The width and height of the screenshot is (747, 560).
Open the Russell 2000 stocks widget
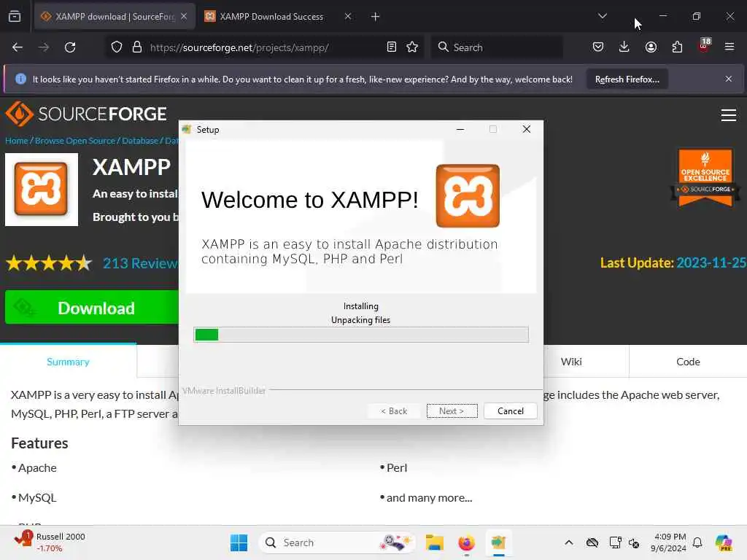(50, 542)
